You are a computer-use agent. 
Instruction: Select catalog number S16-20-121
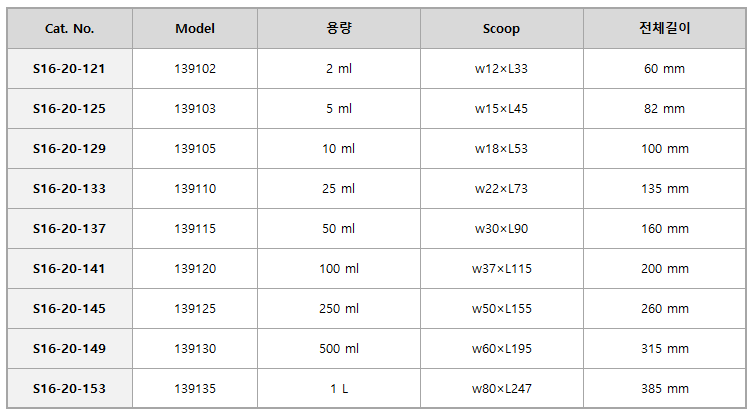(x=69, y=69)
